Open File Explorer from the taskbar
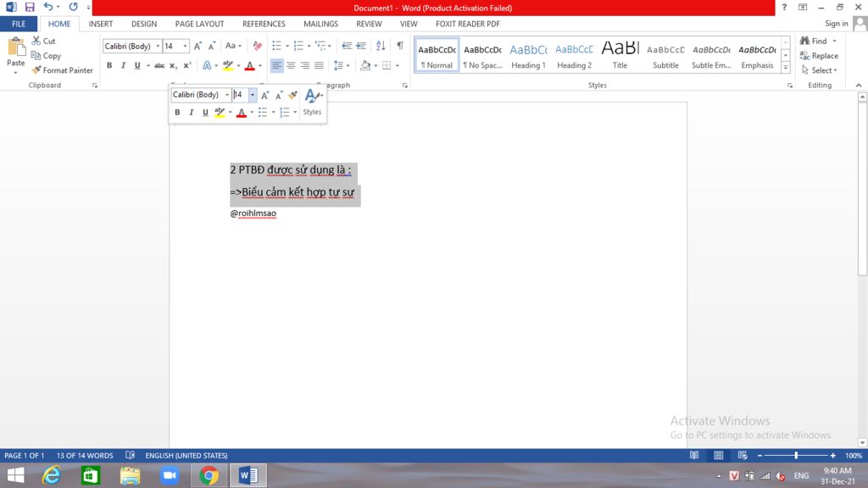 130,475
